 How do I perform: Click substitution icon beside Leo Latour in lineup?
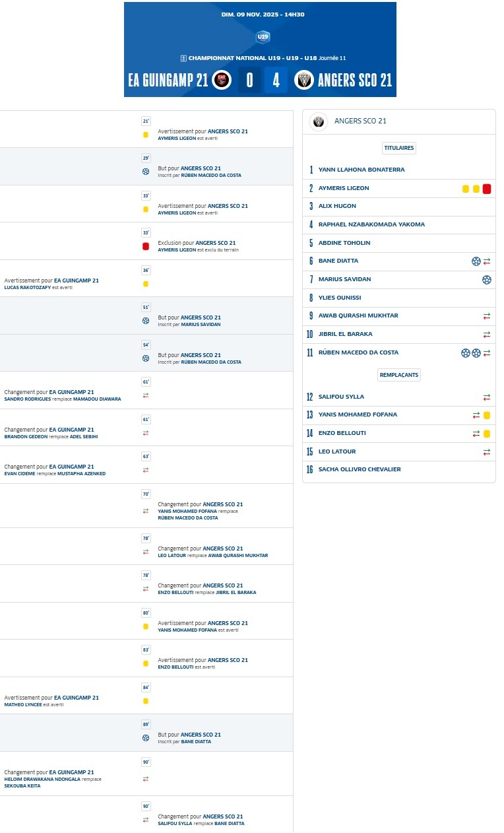pyautogui.click(x=487, y=452)
